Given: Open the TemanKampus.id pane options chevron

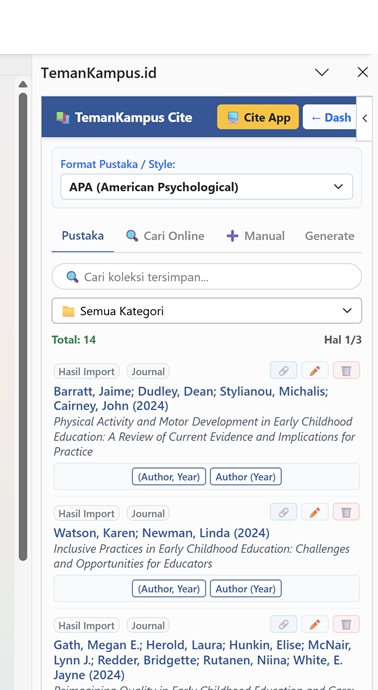Looking at the screenshot, I should click(322, 72).
